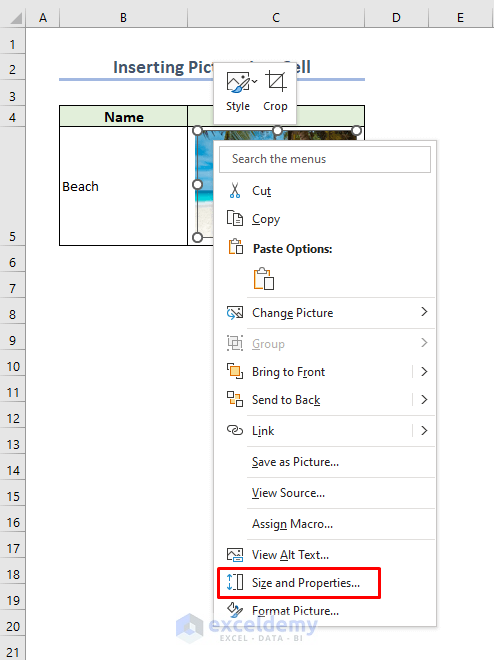Click the Style picture icon
494x660 pixels.
click(x=237, y=81)
